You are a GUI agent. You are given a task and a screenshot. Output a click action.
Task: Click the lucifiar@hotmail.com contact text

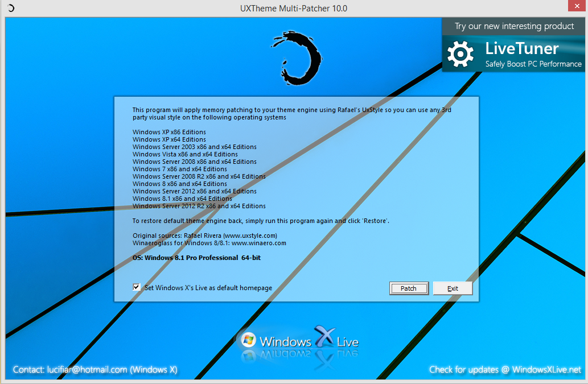coord(87,370)
